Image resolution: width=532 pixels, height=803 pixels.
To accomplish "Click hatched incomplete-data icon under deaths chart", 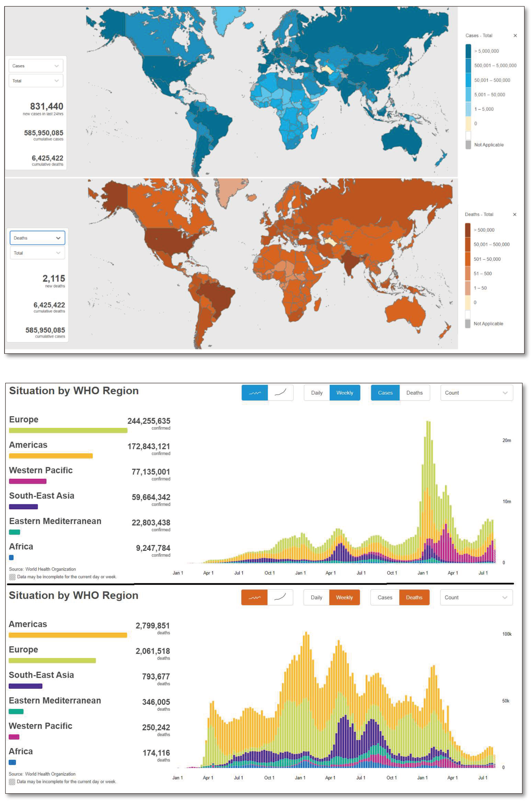I will coord(12,782).
